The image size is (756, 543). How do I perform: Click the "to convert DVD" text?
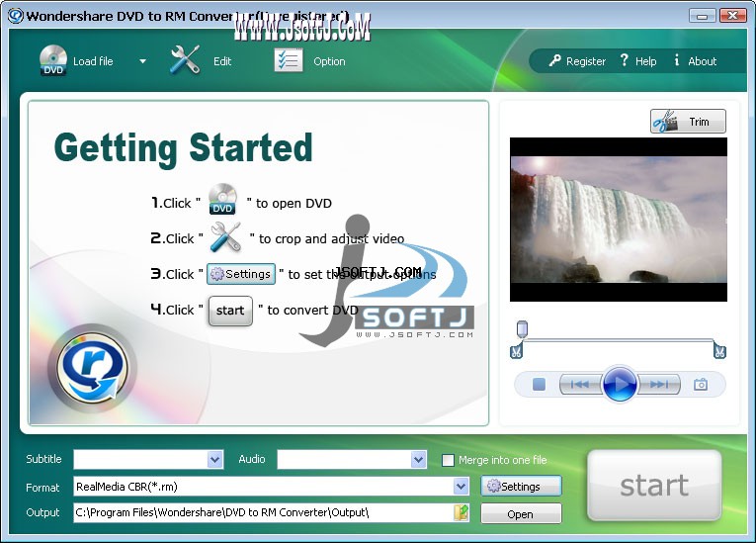[313, 310]
